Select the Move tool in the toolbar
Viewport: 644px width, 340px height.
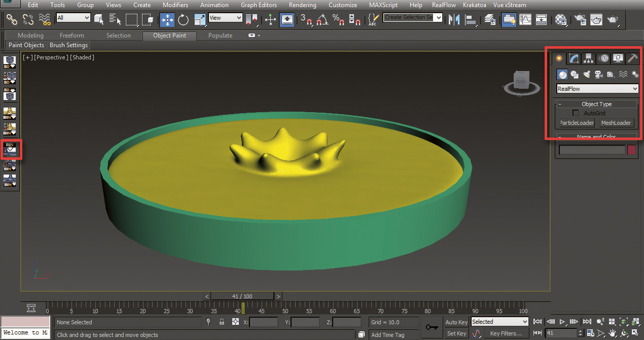(x=167, y=20)
